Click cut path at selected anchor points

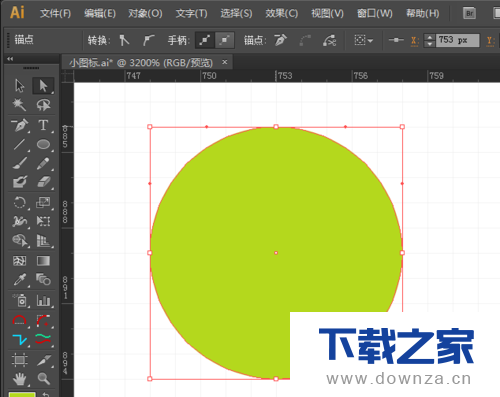pyautogui.click(x=329, y=40)
